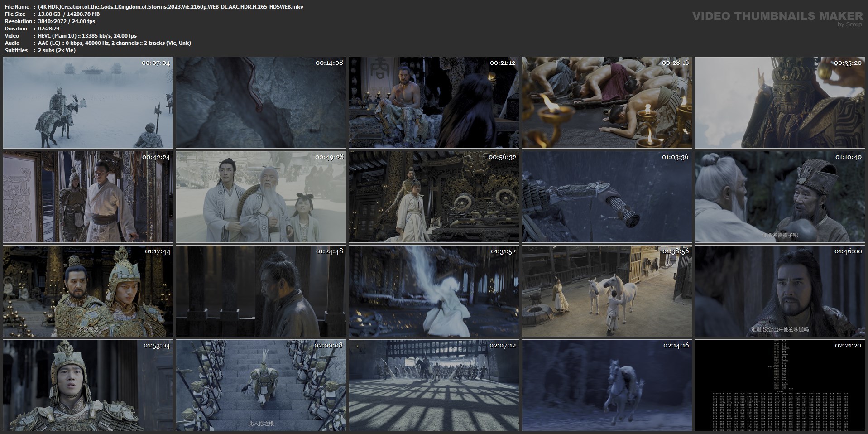This screenshot has width=868, height=434.
Task: Click the AAC (LC) audio info line
Action: point(115,43)
